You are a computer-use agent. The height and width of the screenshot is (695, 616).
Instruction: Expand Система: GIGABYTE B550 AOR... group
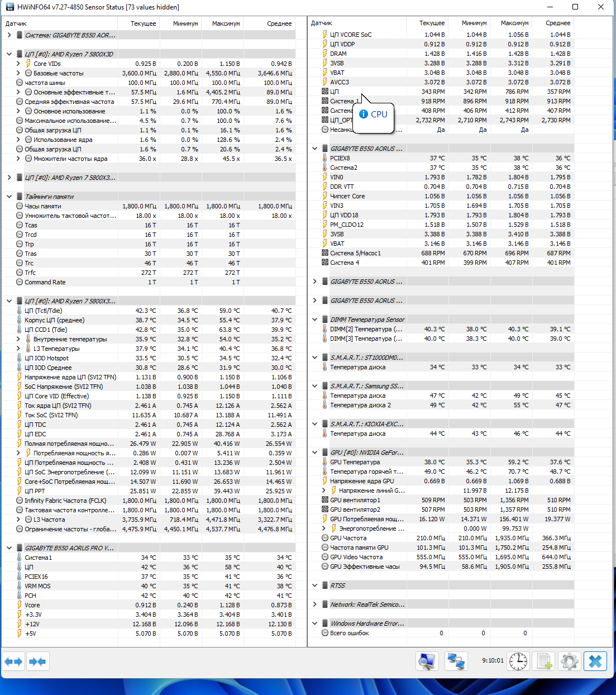pos(9,35)
